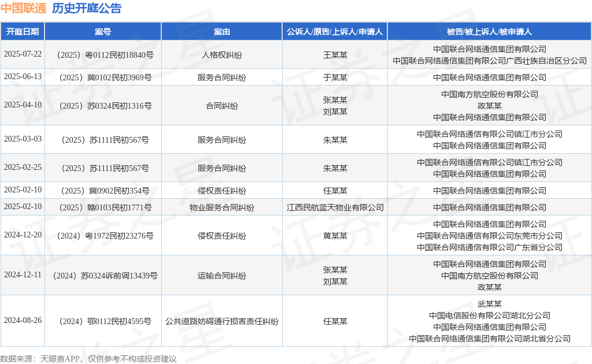Click case number 冀0902民初354号
Screen dimensions: 592x364
[x=105, y=191]
